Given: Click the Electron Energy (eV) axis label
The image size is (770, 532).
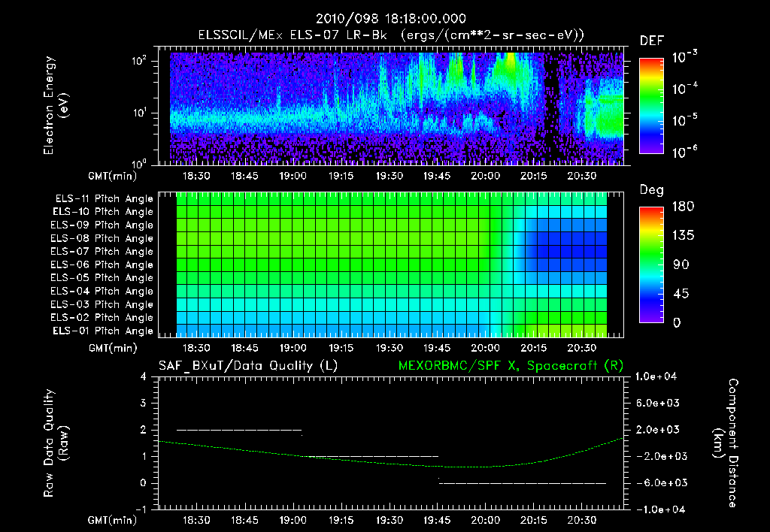Looking at the screenshot, I should coord(56,105).
